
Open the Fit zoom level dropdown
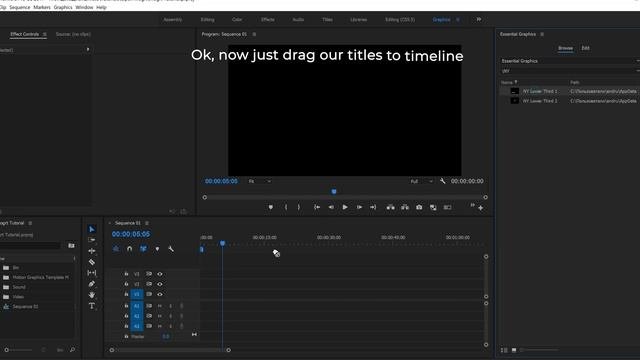[x=260, y=181]
